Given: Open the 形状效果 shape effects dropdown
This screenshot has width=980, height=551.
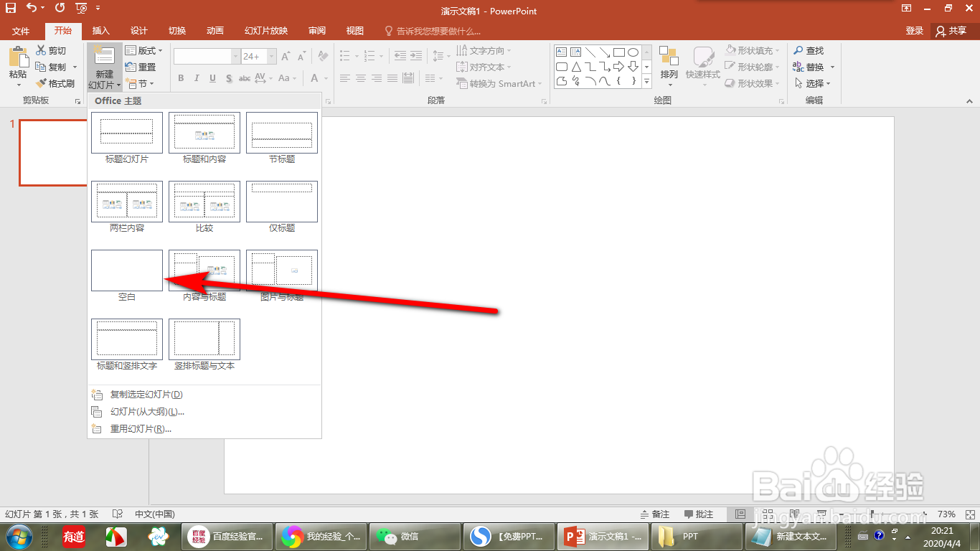Looking at the screenshot, I should [x=753, y=83].
